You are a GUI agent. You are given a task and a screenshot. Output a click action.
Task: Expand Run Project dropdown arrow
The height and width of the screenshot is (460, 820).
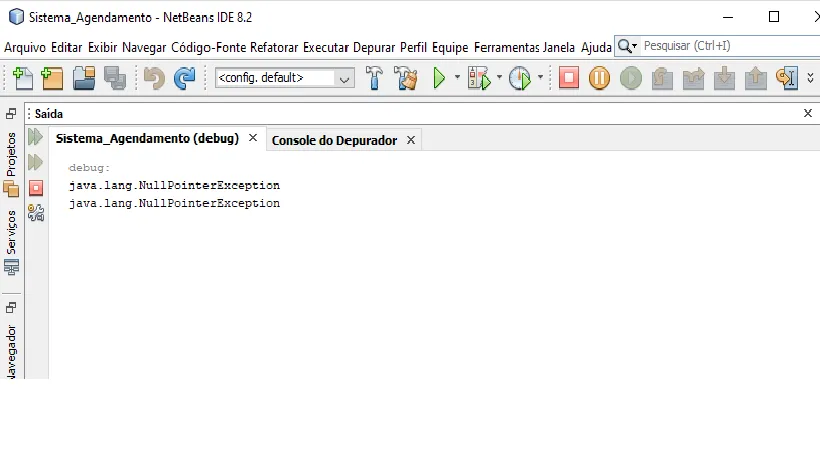pos(457,77)
